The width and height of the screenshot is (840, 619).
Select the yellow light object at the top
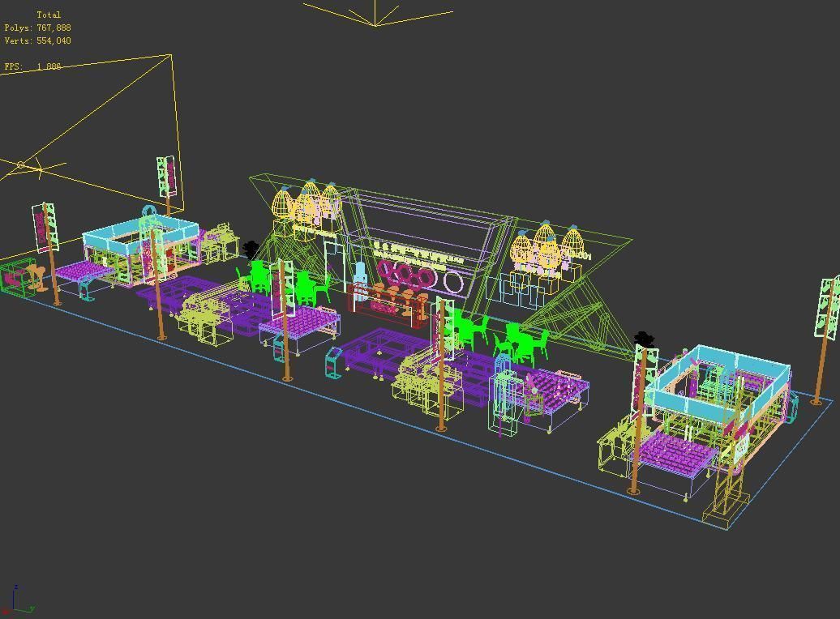pos(376,13)
